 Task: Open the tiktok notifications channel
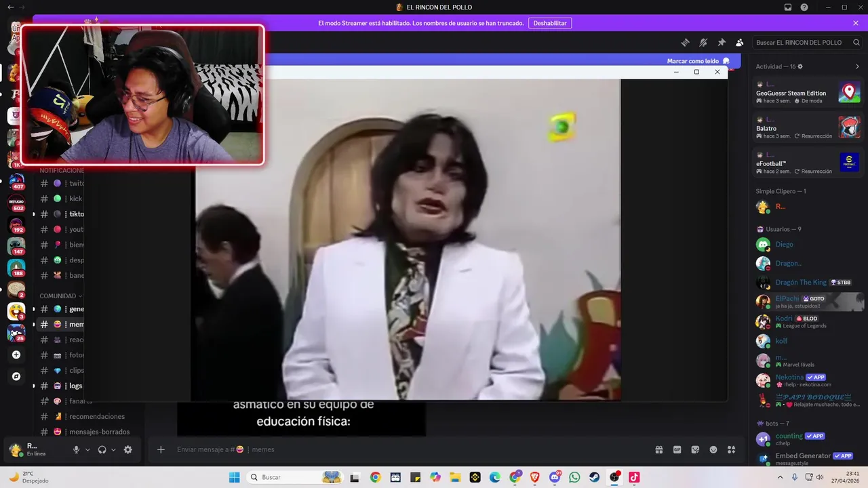tap(62, 214)
